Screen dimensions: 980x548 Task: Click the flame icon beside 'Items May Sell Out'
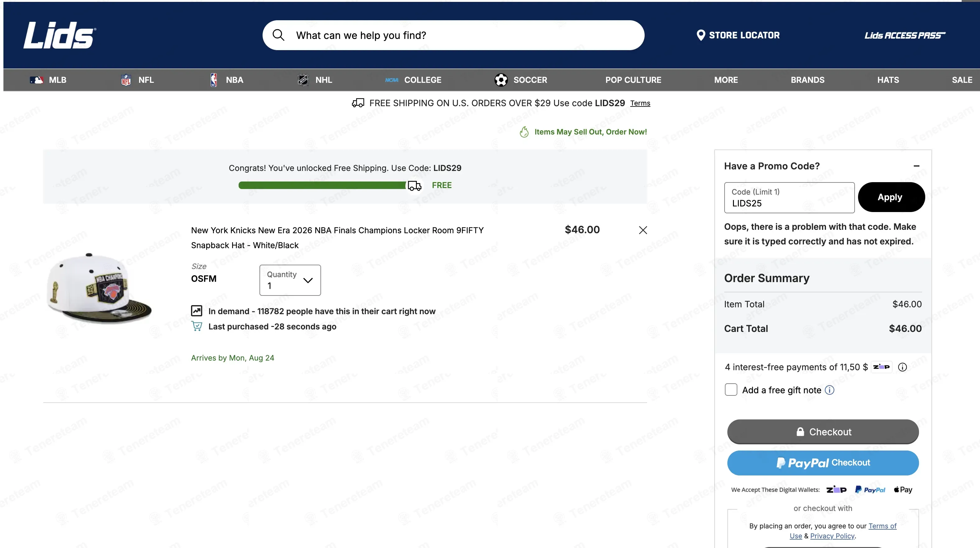(524, 132)
